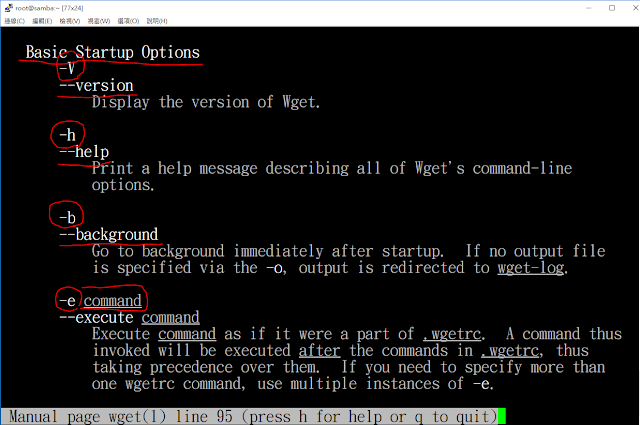The width and height of the screenshot is (640, 425).
Task: Click 'Print a help message' line
Action: (x=332, y=168)
